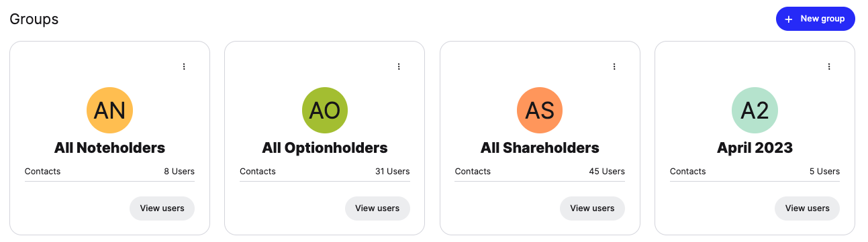The width and height of the screenshot is (868, 242).
Task: View users in All Noteholders
Action: pos(162,208)
